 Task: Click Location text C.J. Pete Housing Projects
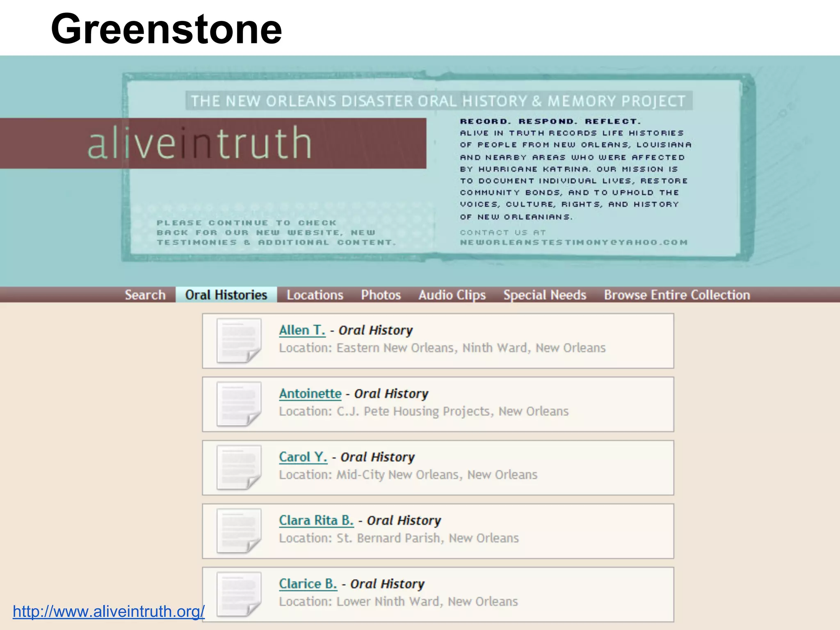(424, 411)
